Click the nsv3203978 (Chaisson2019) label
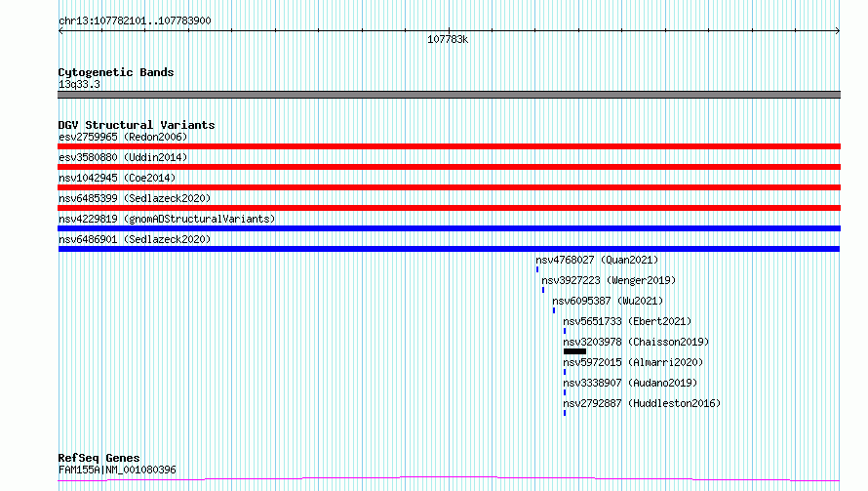868x491 pixels. 636,342
